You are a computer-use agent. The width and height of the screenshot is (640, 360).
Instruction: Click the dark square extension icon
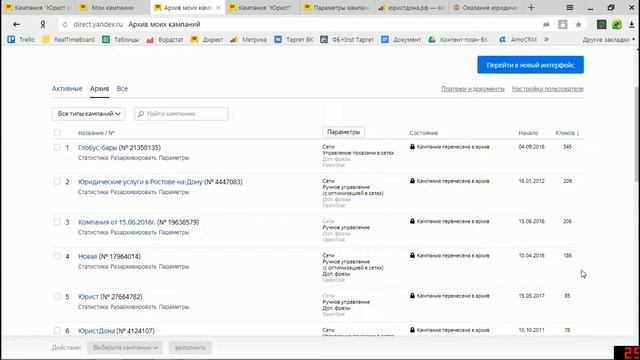(602, 24)
